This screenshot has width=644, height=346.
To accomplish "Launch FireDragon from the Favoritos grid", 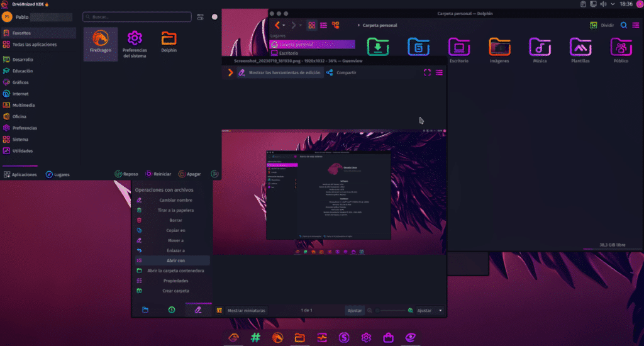I will click(101, 45).
